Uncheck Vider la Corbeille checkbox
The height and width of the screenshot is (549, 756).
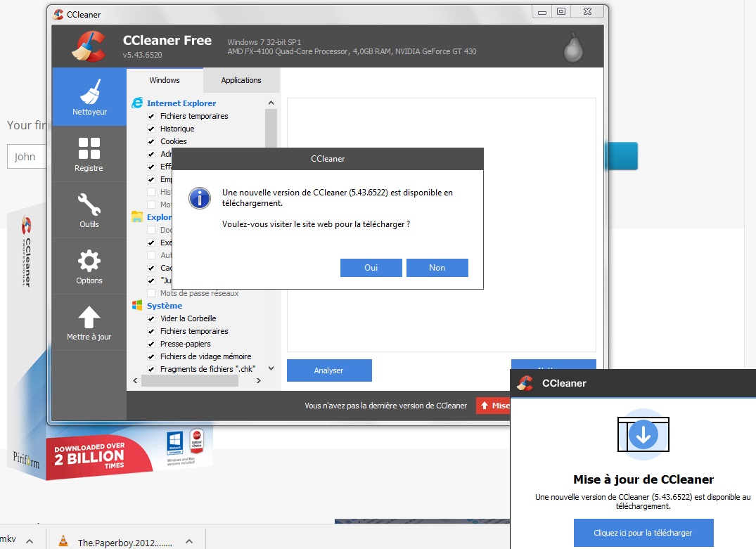click(x=151, y=318)
